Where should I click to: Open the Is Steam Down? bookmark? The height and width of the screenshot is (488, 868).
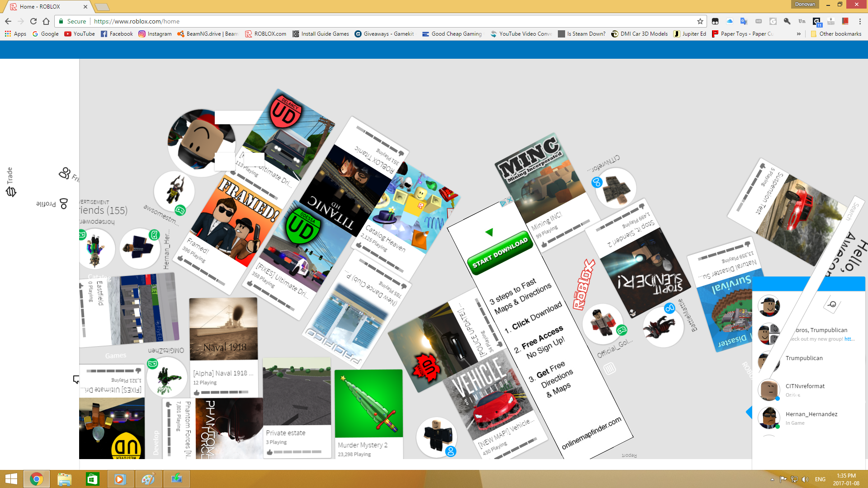point(582,34)
